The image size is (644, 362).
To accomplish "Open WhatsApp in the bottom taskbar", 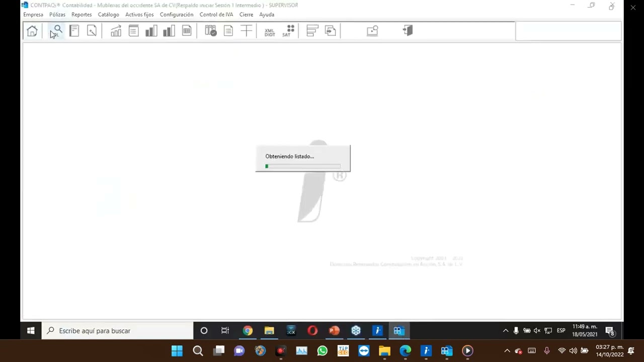I will [x=322, y=351].
